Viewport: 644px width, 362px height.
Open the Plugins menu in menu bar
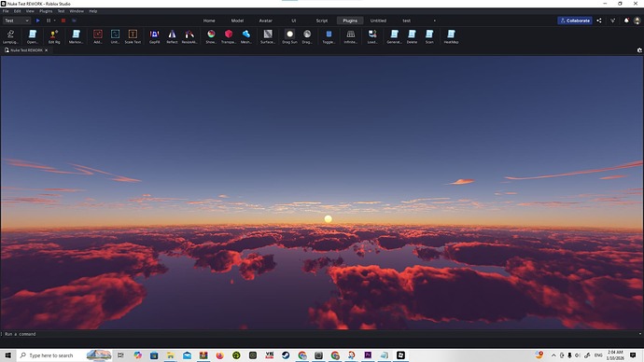pos(46,11)
